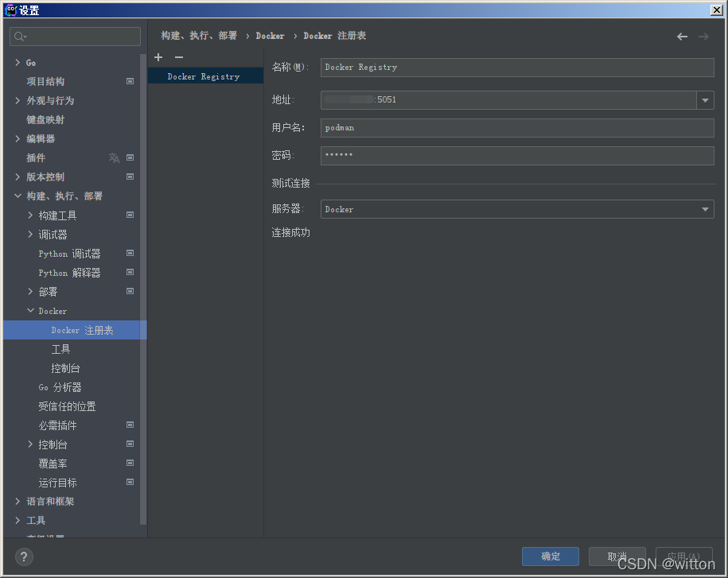Screen dimensions: 728x578
Task: Select 工具 under the Docker node
Action: 60,349
